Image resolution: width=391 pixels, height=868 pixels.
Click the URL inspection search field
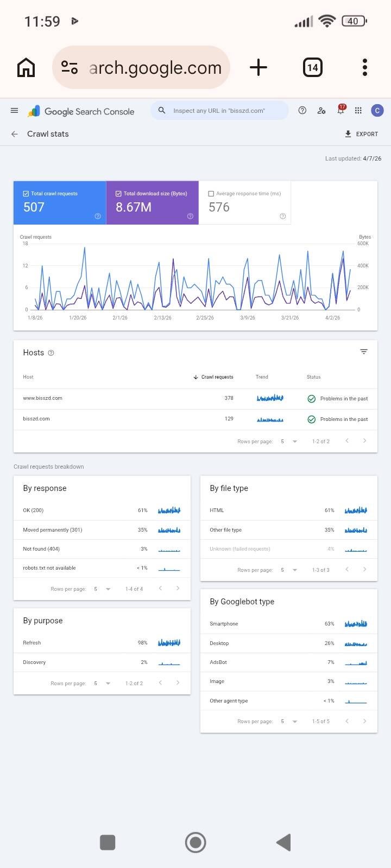(x=223, y=111)
